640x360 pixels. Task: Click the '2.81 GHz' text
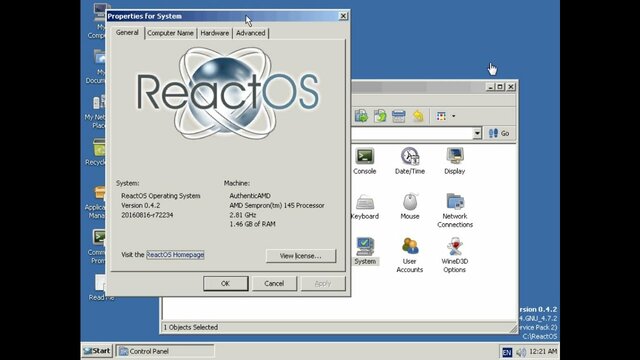click(243, 215)
